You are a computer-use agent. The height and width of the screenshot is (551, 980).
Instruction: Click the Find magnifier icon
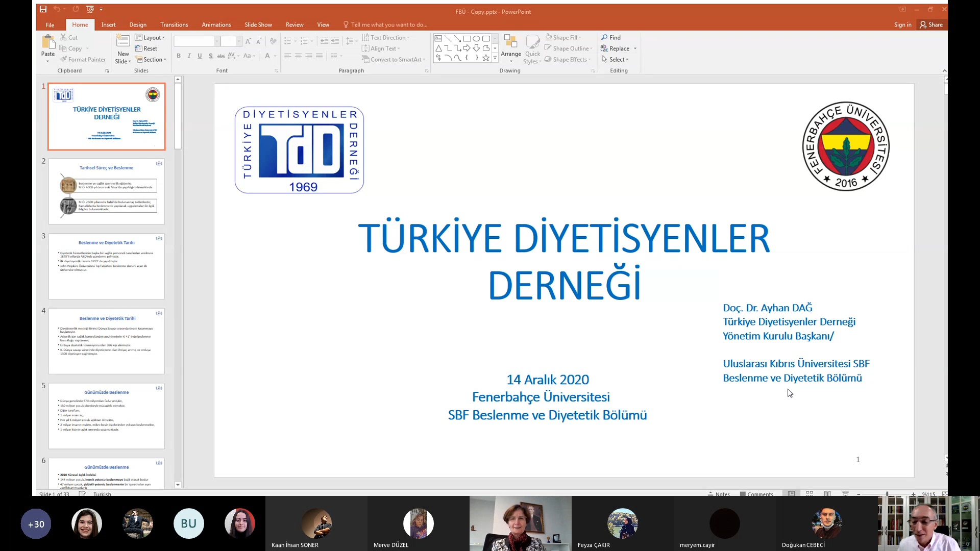pos(604,37)
